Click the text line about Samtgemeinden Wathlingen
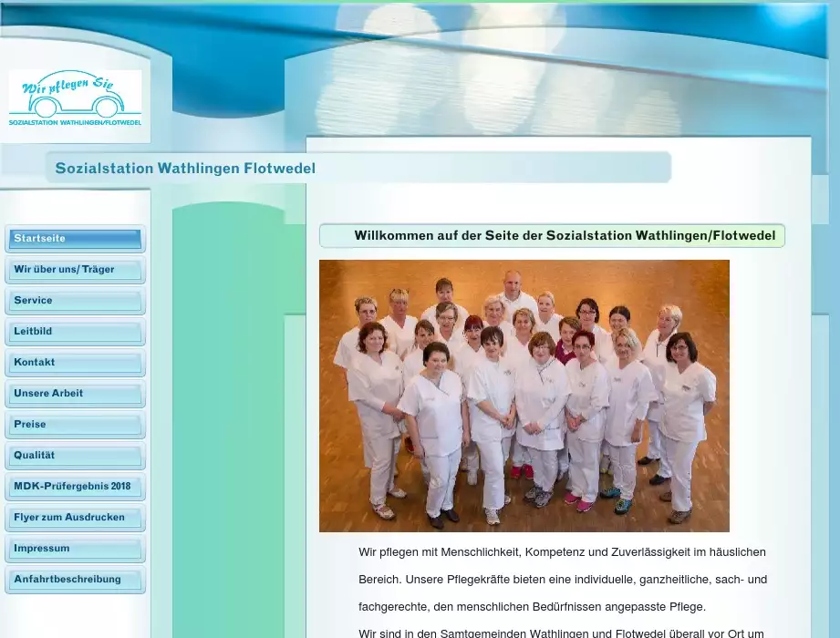 561,633
